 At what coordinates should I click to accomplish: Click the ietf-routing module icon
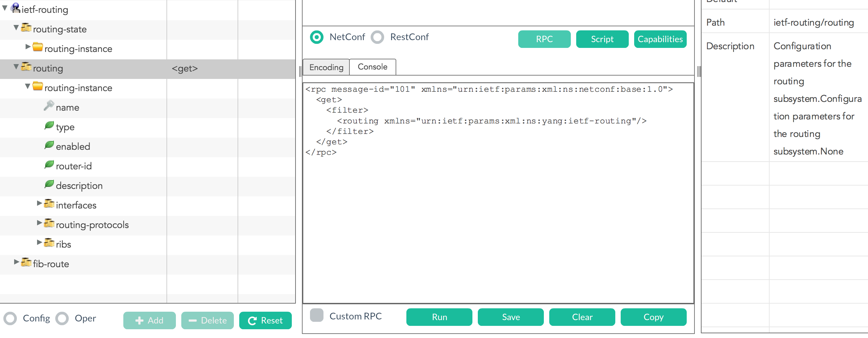point(15,8)
